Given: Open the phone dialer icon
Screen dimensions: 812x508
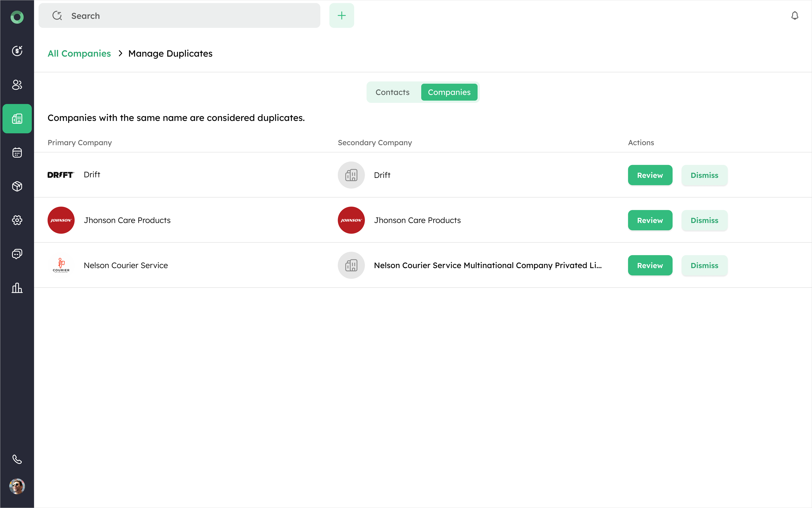Looking at the screenshot, I should (17, 459).
